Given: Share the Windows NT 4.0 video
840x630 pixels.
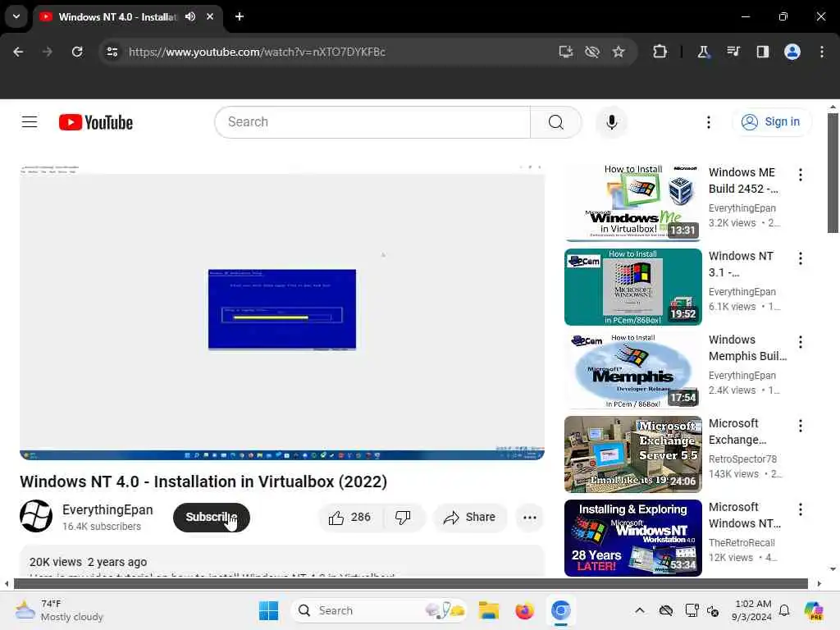Looking at the screenshot, I should click(x=469, y=518).
